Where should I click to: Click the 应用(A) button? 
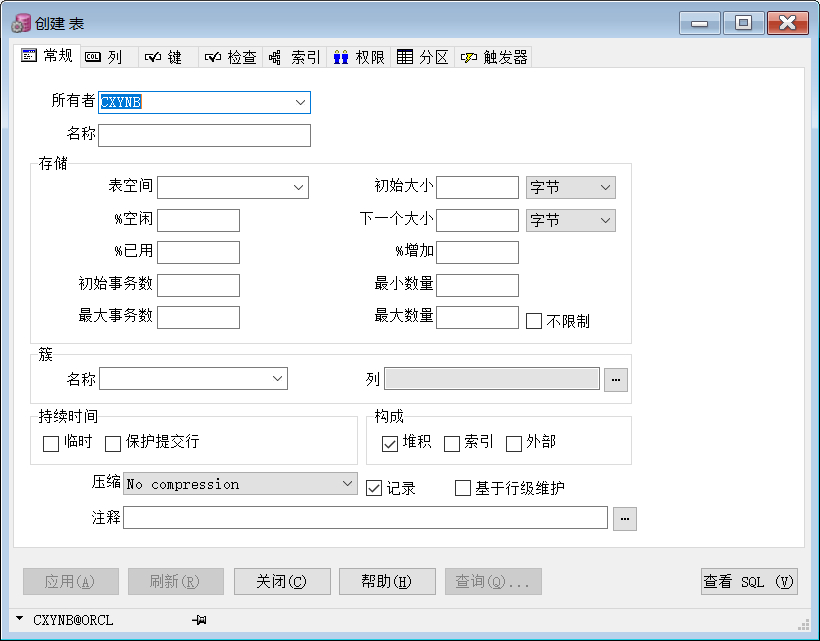(71, 581)
